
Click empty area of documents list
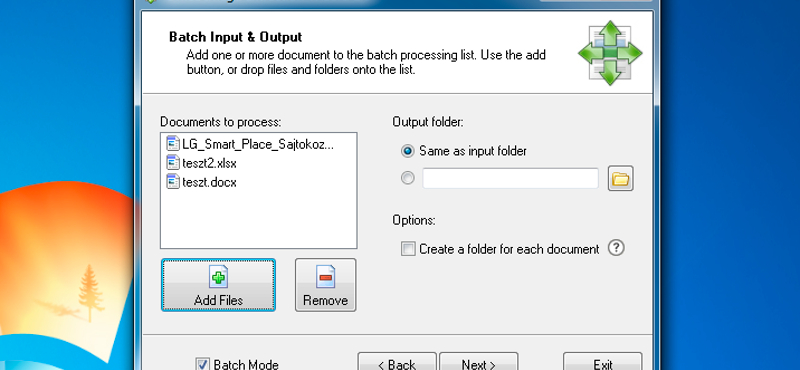point(259,219)
